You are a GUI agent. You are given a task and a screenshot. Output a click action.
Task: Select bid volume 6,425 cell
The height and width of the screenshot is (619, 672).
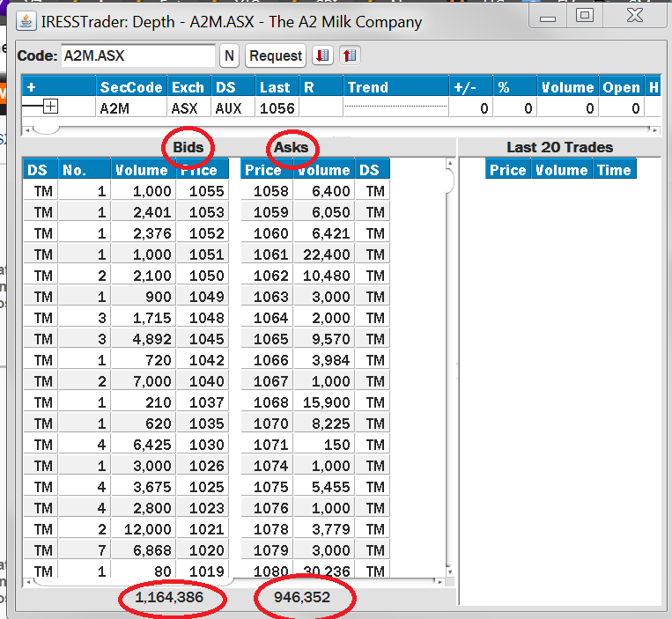tap(144, 445)
